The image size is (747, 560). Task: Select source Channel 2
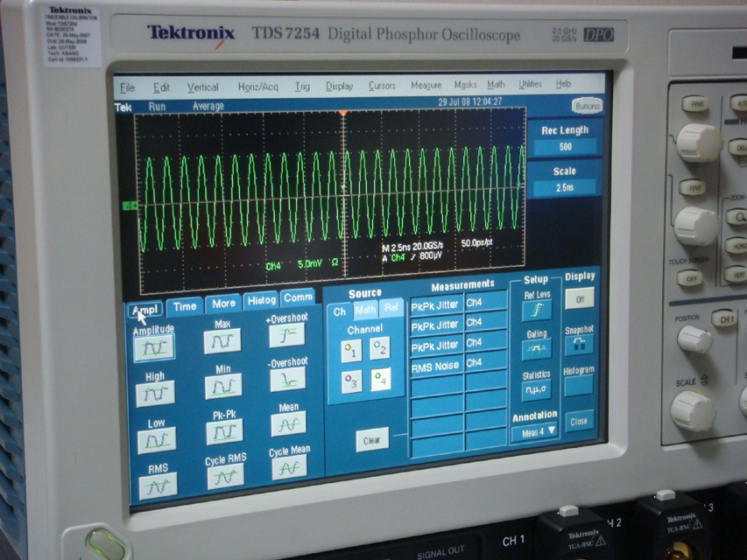click(380, 348)
